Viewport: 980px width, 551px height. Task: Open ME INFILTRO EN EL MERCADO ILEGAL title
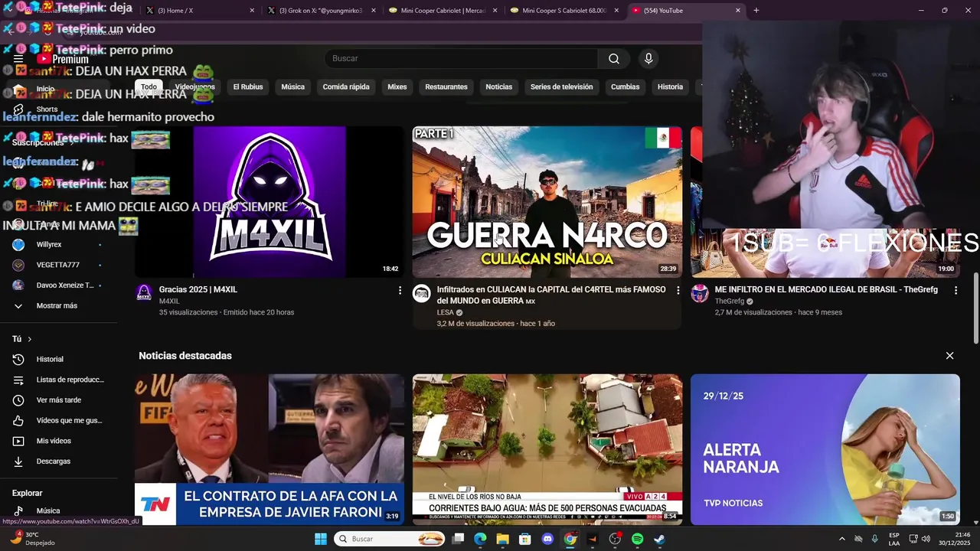point(826,290)
